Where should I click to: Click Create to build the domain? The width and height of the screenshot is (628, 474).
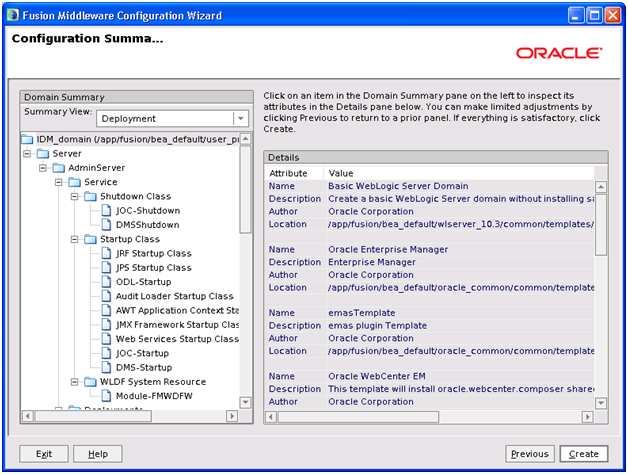(584, 454)
